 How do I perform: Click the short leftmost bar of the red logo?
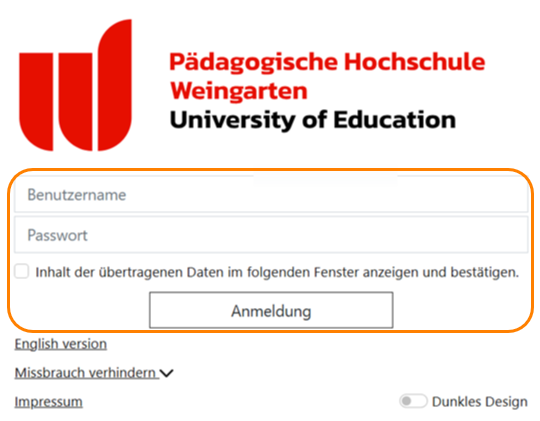pos(36,102)
